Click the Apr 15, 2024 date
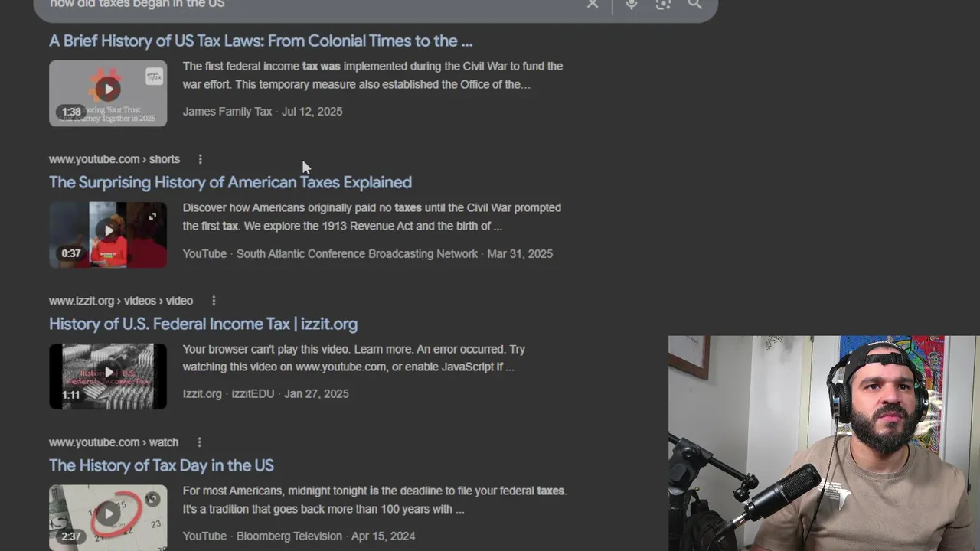The width and height of the screenshot is (980, 551). tap(384, 536)
